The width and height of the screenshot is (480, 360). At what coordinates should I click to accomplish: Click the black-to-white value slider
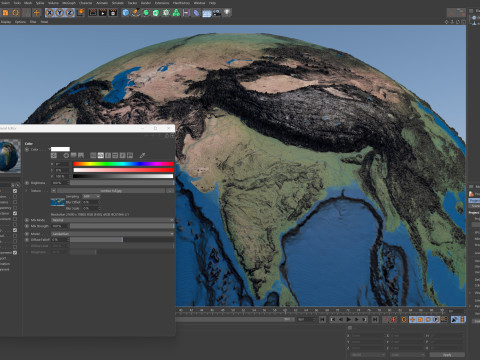tap(123, 176)
